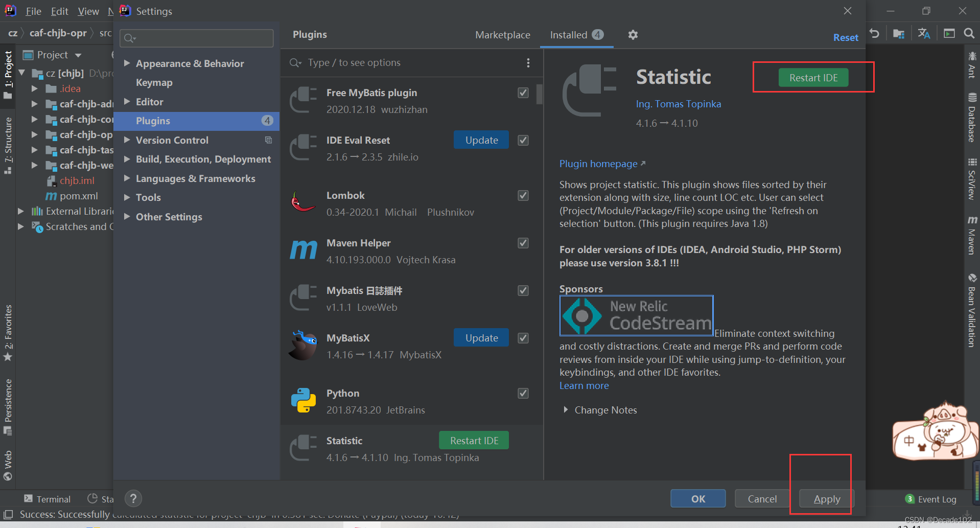Click the three-dot plugin options menu

click(528, 63)
